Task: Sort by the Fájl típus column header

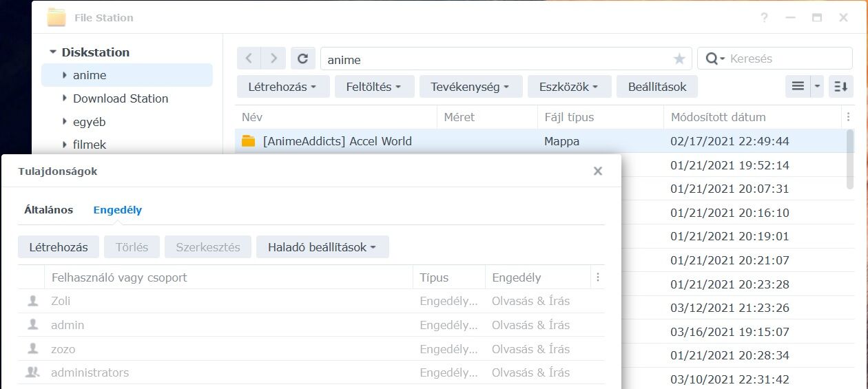Action: coord(601,117)
